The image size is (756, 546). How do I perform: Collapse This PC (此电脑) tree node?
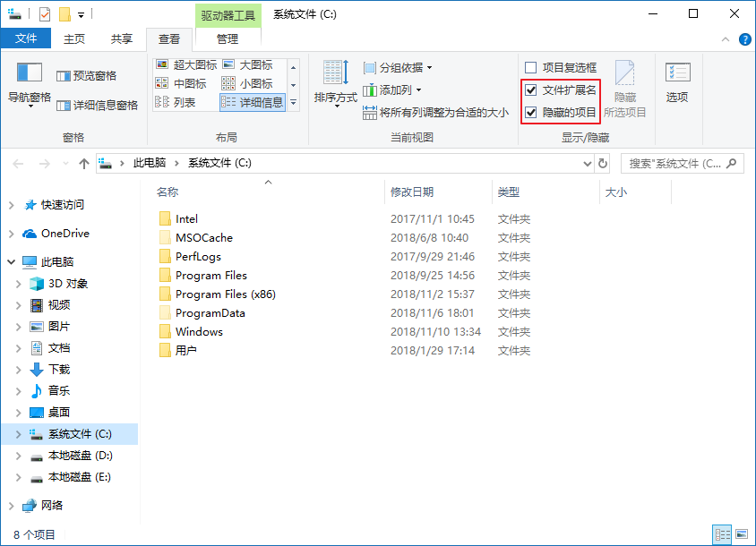(11, 261)
